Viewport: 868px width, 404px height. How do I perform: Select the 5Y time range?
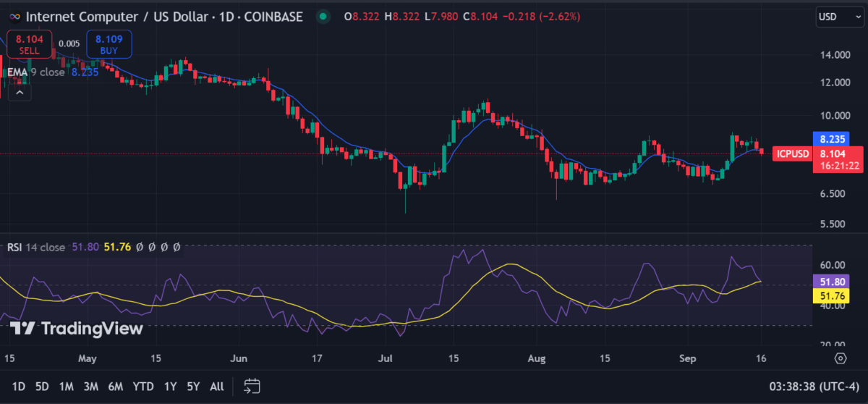(193, 387)
